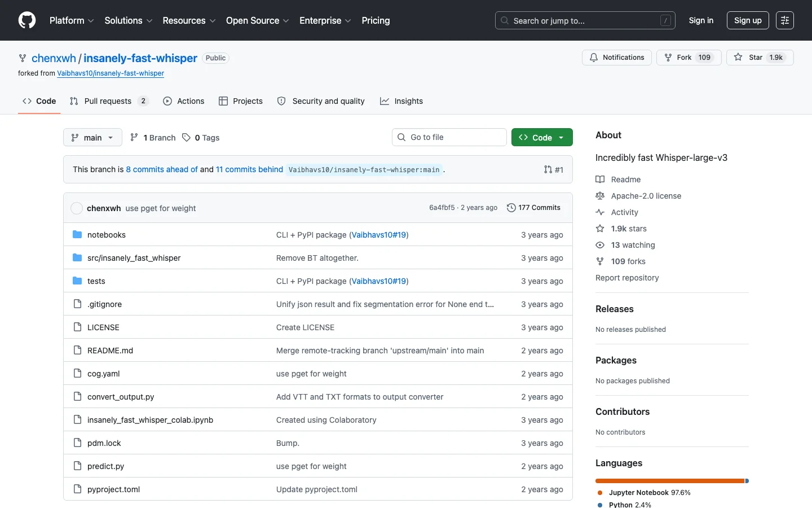Viewport: 812px width, 508px height.
Task: Switch to the Security and quality tab
Action: 321,101
